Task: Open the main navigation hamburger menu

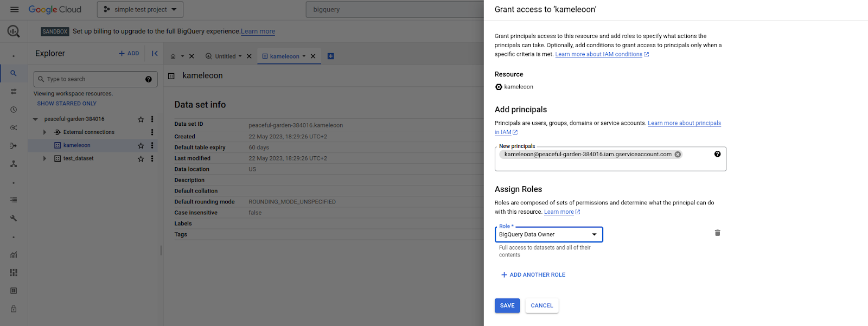Action: point(15,9)
